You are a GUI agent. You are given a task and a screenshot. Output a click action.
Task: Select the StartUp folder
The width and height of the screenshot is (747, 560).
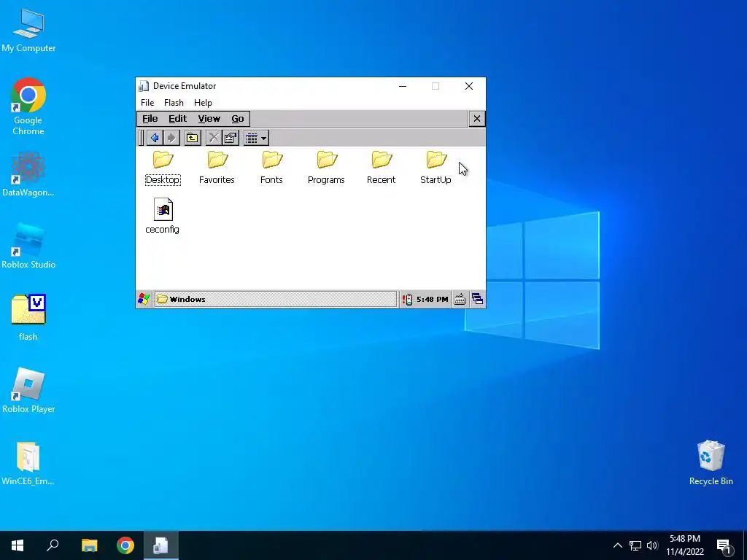436,168
